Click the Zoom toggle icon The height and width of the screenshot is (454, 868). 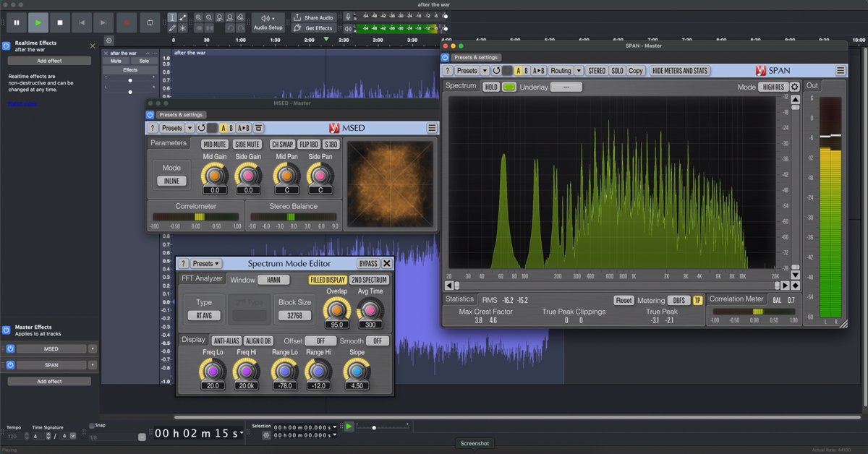(x=241, y=17)
